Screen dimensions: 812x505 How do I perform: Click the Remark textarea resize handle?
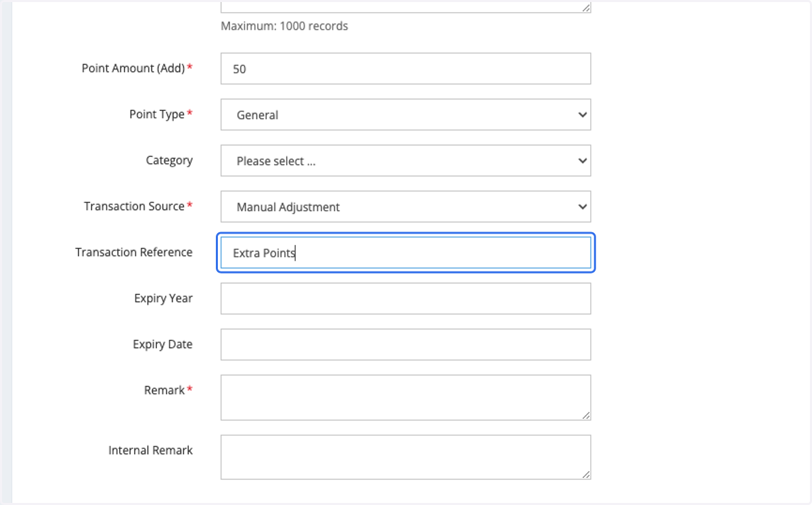coord(585,415)
